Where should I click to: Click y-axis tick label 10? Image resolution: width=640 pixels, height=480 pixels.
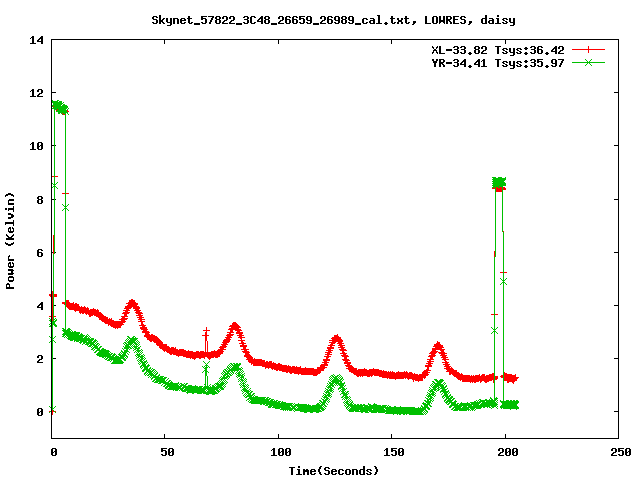36,146
